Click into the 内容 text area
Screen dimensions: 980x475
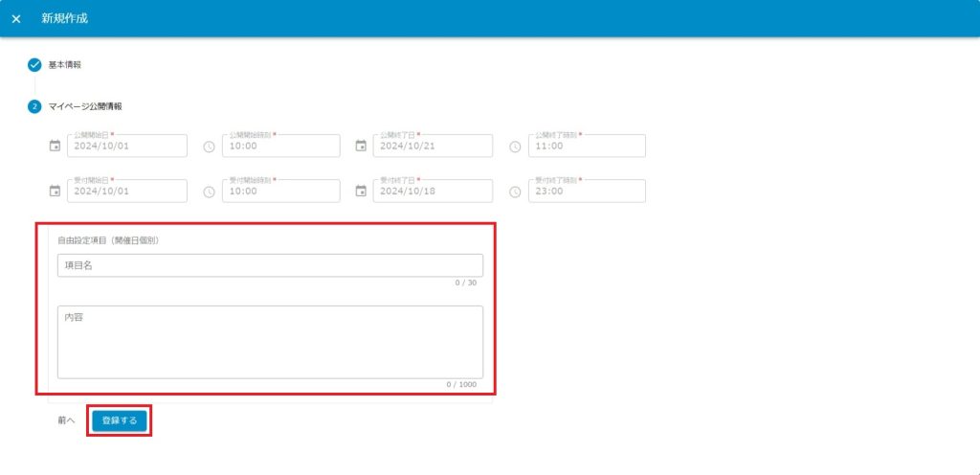(x=270, y=341)
